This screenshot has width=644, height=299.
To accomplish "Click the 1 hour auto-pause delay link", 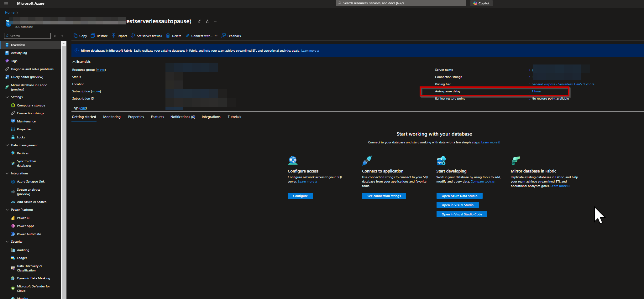I will click(x=536, y=91).
